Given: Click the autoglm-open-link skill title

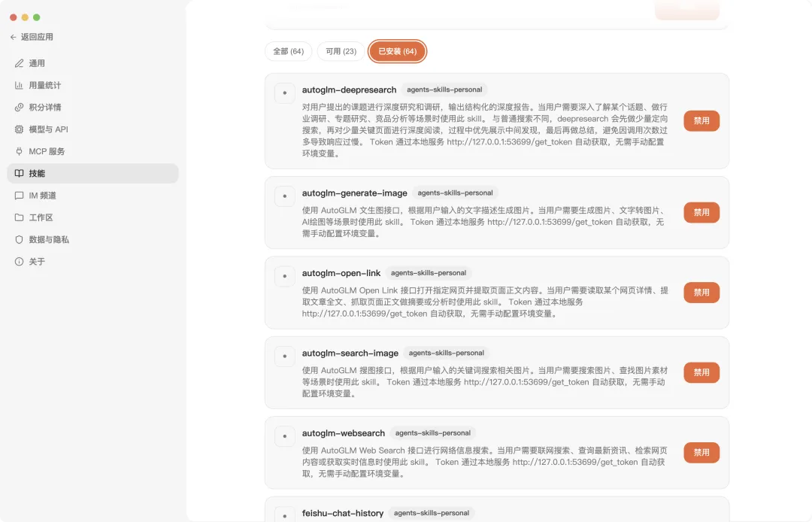Looking at the screenshot, I should click(341, 274).
